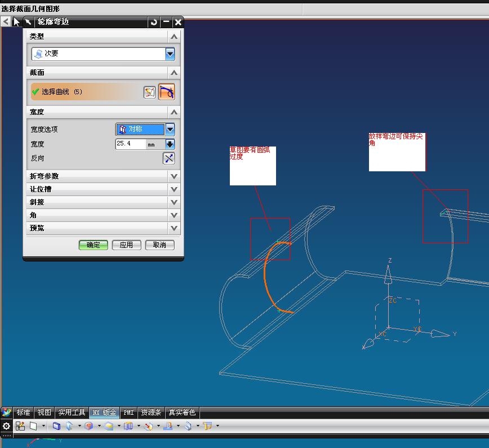The width and height of the screenshot is (489, 448).
Task: Reset the 轮廓弯边 dialog with the circular arrow
Action: click(154, 22)
